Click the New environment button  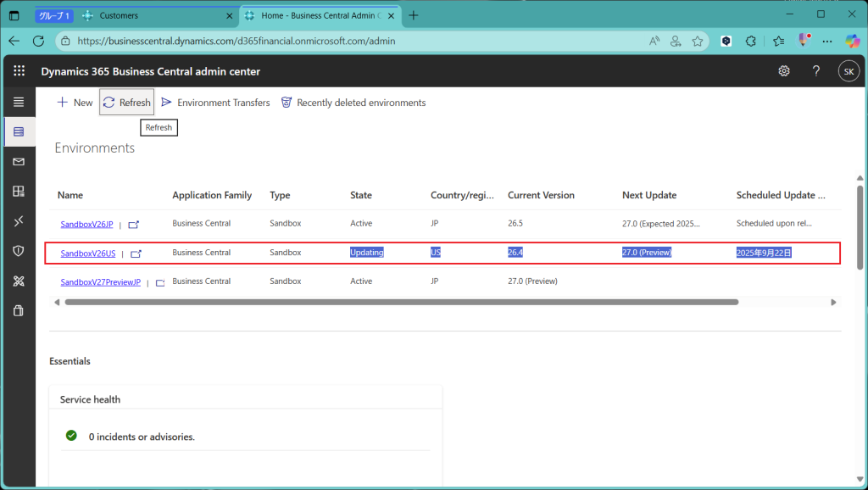(x=75, y=103)
